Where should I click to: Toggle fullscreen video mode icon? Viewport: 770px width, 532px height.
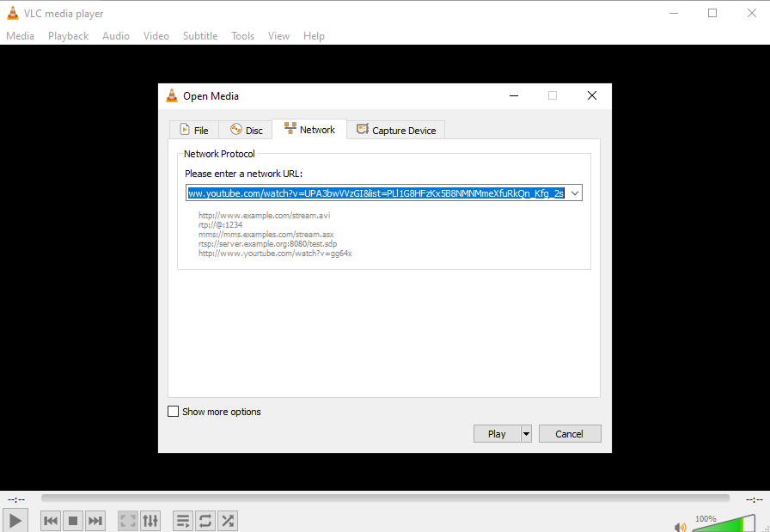tap(128, 521)
